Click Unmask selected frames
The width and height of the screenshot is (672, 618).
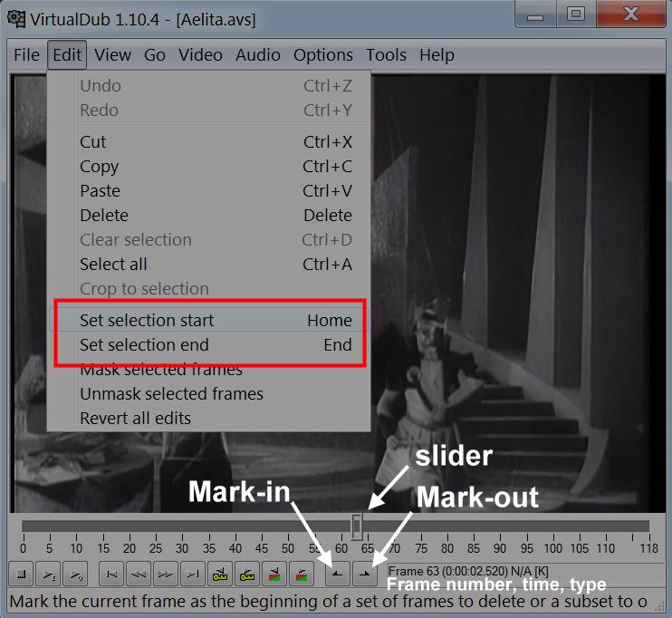pyautogui.click(x=209, y=393)
